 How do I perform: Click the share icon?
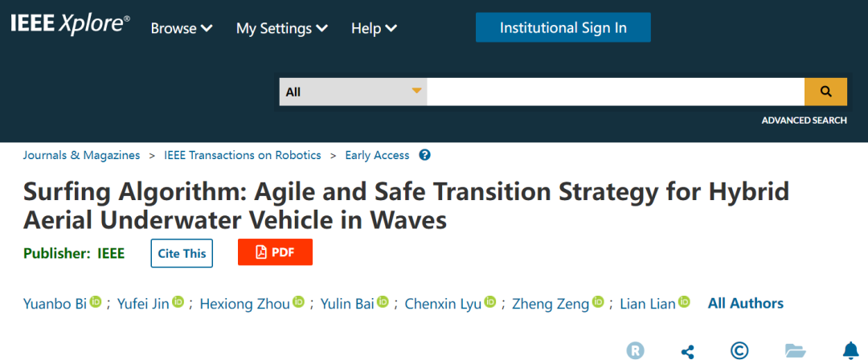tap(687, 351)
